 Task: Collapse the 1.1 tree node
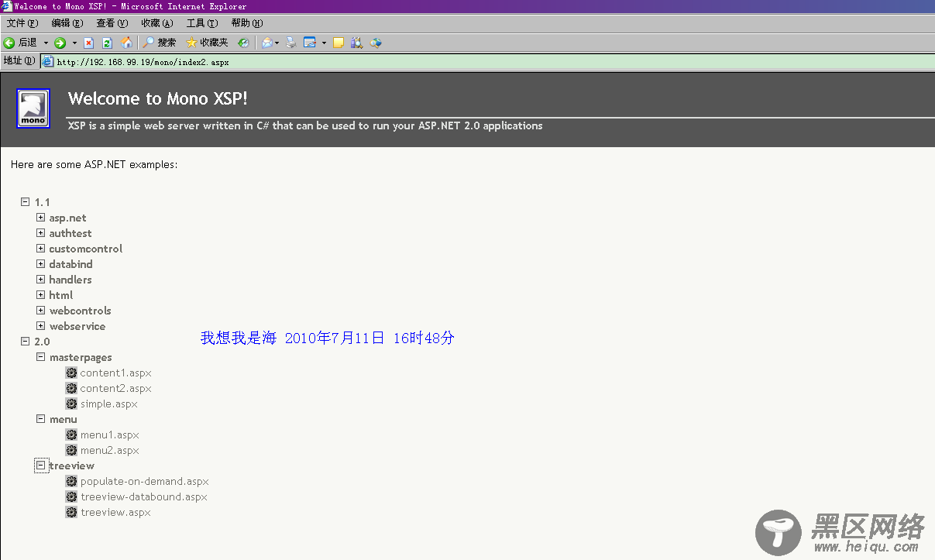[25, 201]
